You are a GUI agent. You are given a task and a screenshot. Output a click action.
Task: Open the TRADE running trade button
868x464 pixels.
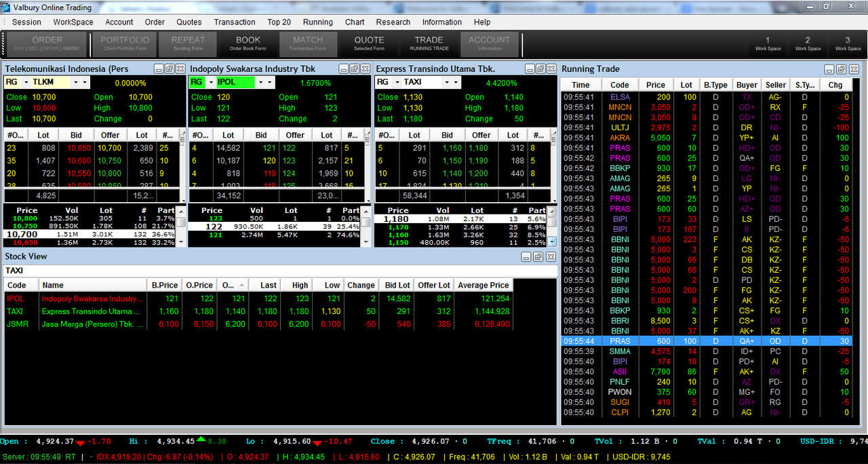tap(429, 43)
